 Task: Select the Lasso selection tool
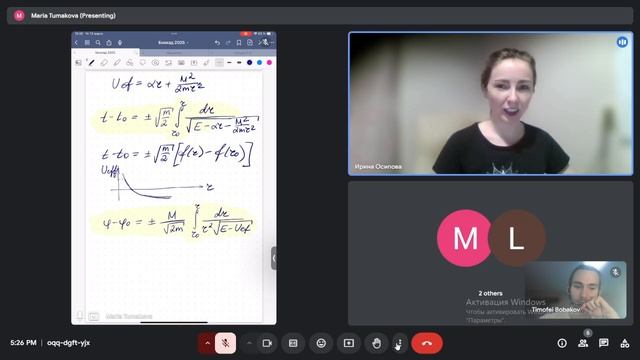[x=142, y=62]
